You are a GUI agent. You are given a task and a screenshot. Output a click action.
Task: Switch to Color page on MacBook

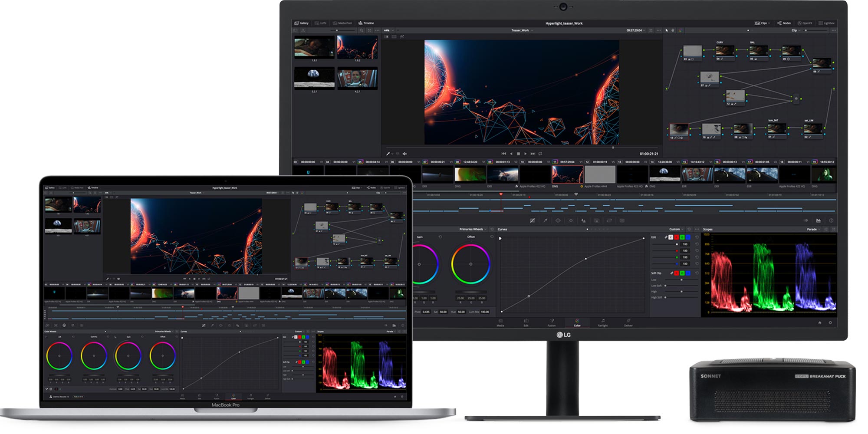point(233,397)
